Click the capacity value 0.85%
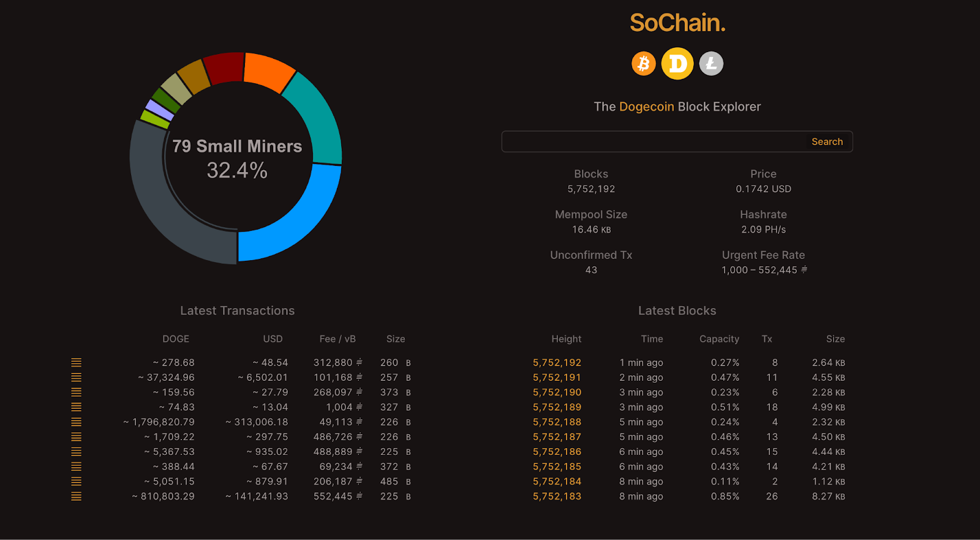This screenshot has width=980, height=540. (x=725, y=497)
